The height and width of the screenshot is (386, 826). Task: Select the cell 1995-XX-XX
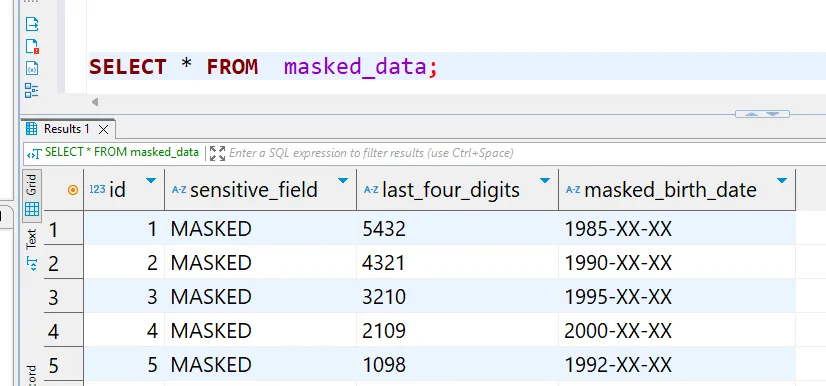677,296
